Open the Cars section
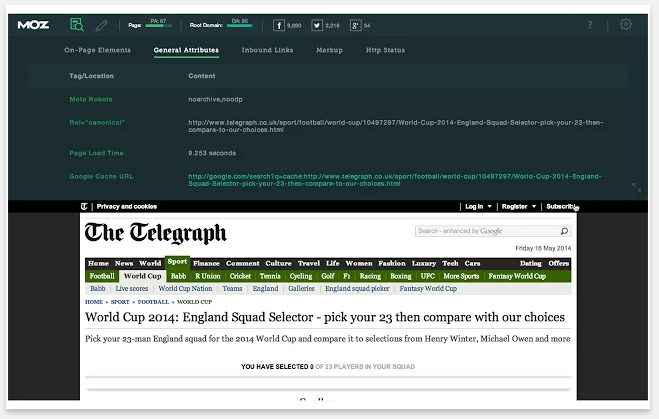Viewport: 659px width, 419px height. (472, 264)
